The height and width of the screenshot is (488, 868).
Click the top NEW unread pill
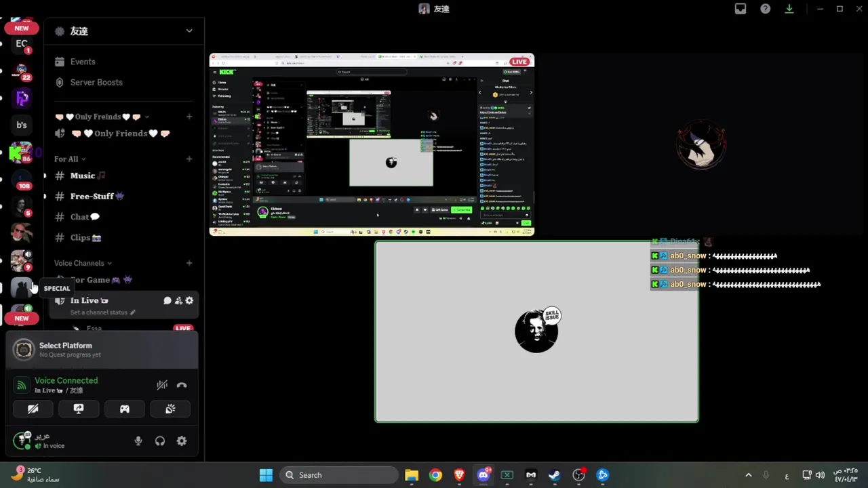22,28
